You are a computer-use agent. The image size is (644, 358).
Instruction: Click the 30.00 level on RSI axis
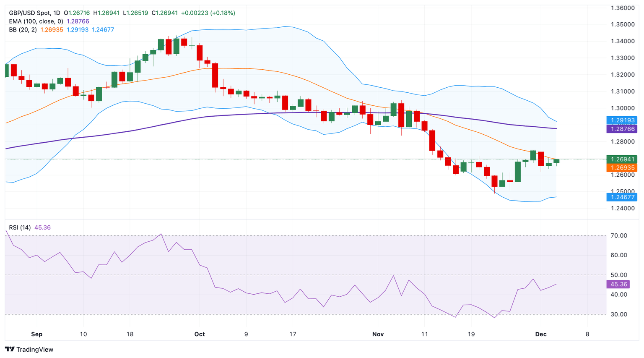click(x=619, y=314)
